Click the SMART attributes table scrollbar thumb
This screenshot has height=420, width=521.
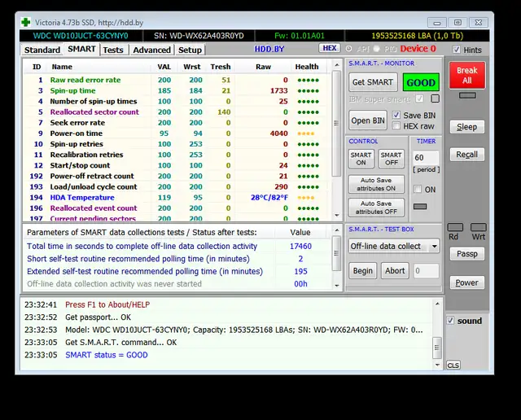pos(336,123)
